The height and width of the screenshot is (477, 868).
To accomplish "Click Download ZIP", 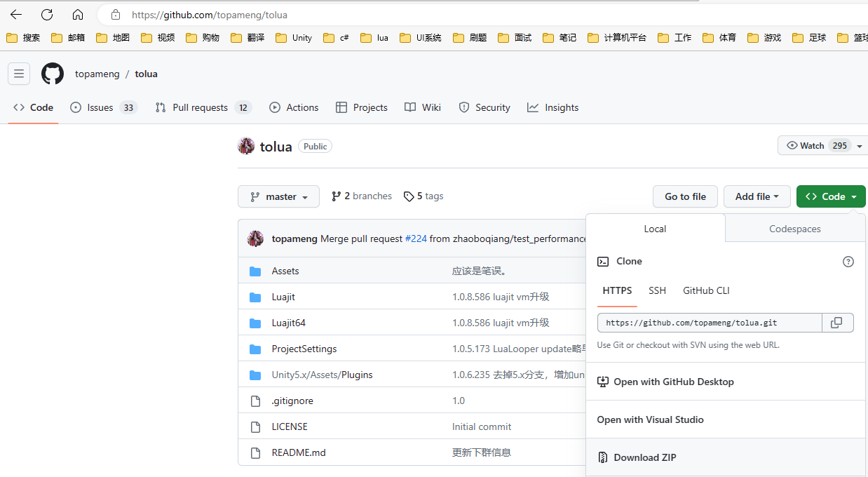I will pos(644,457).
